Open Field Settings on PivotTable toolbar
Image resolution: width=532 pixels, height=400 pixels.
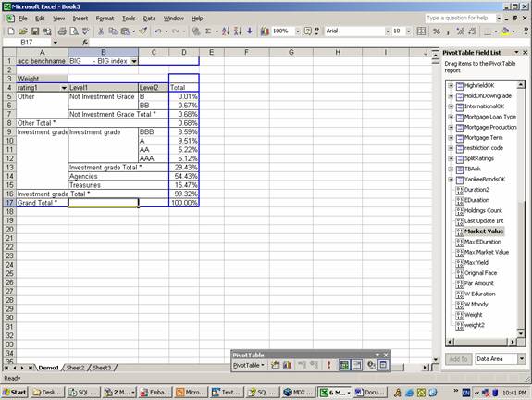(x=371, y=365)
